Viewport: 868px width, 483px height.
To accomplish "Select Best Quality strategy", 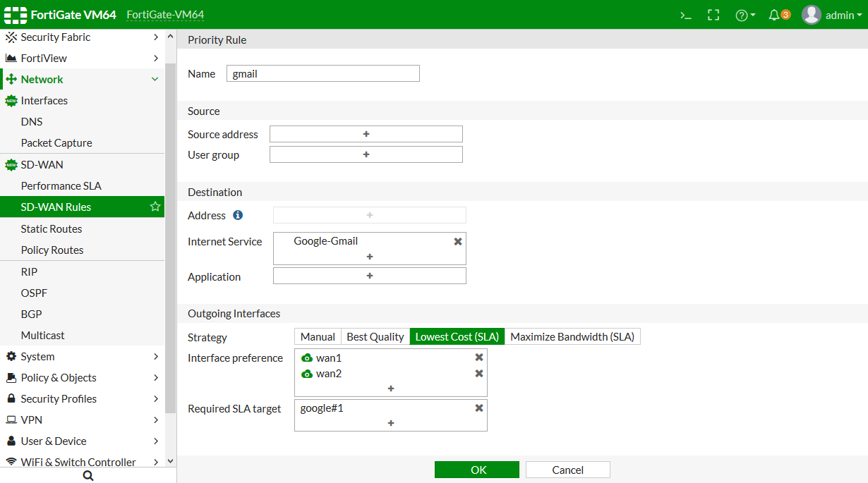I will (x=375, y=337).
